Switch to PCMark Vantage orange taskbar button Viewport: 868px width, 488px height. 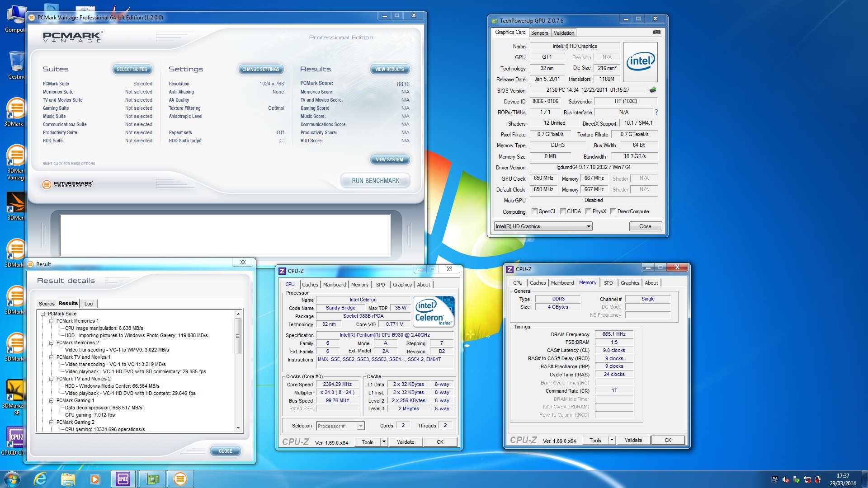tap(180, 479)
